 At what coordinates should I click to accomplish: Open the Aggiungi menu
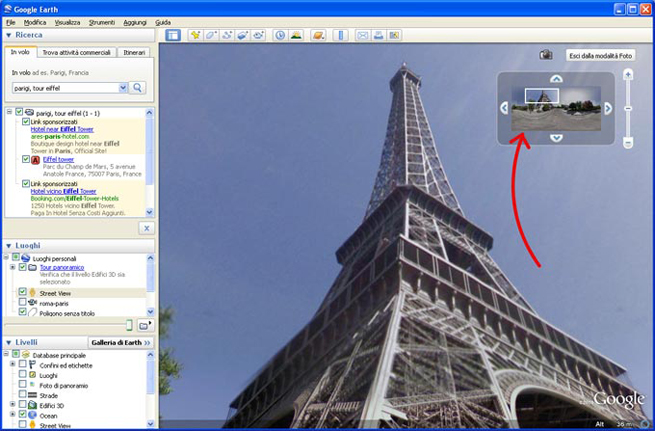135,23
